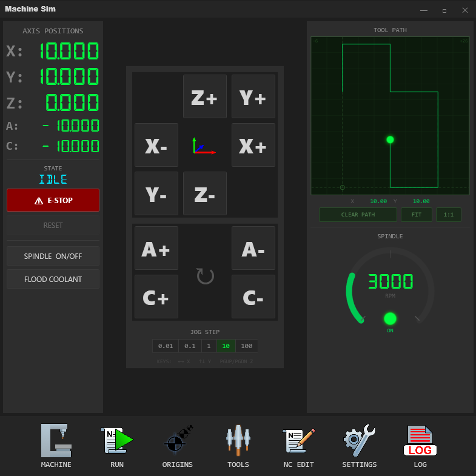Image resolution: width=476 pixels, height=476 pixels.
Task: Toggle SPINDLE ON/OFF
Action: 53,256
